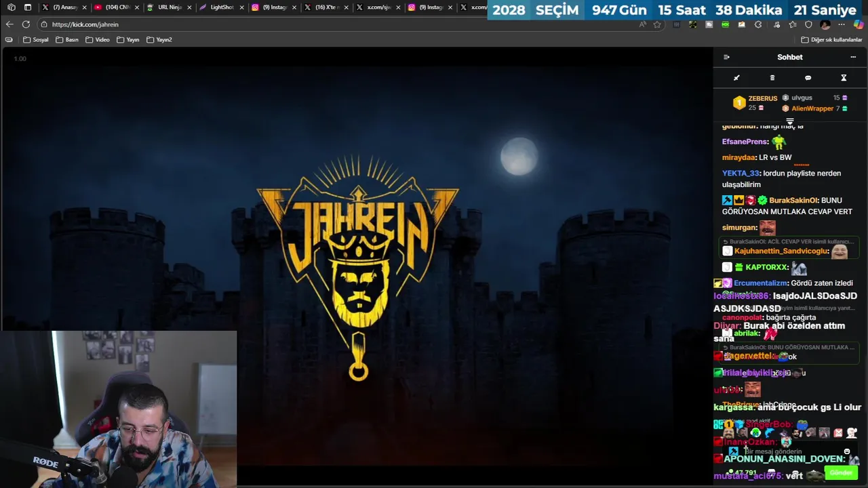Click message text 'LR vs BW'
This screenshot has width=868, height=488.
click(x=775, y=157)
